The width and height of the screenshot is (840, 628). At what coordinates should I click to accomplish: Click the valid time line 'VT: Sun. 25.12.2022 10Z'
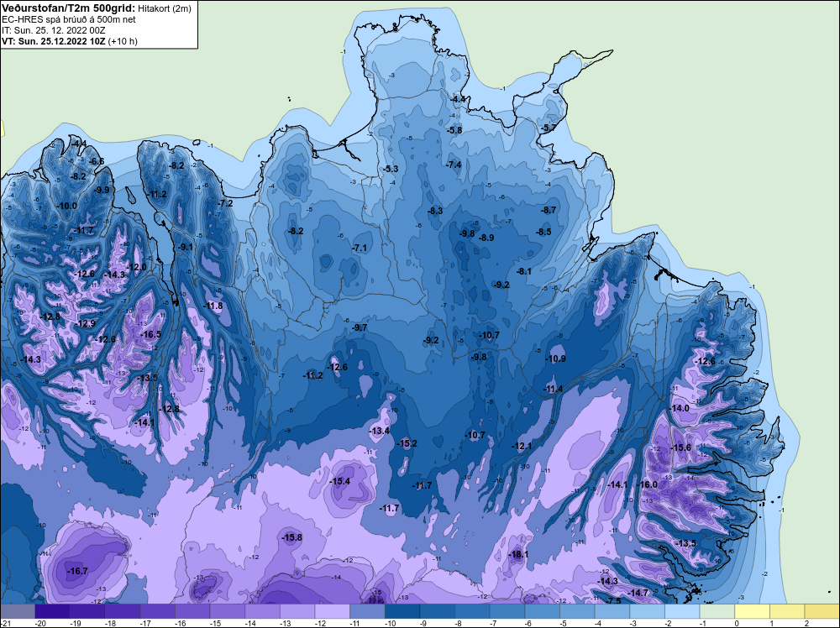(54, 41)
